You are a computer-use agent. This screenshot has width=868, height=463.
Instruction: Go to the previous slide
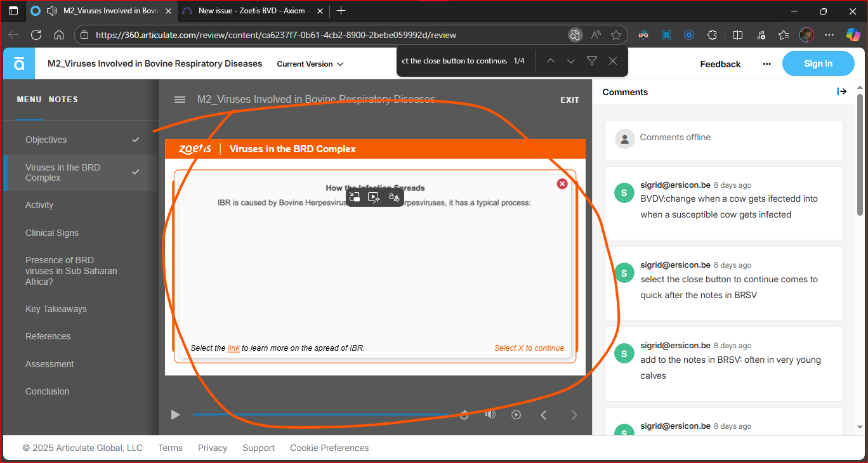pos(544,415)
